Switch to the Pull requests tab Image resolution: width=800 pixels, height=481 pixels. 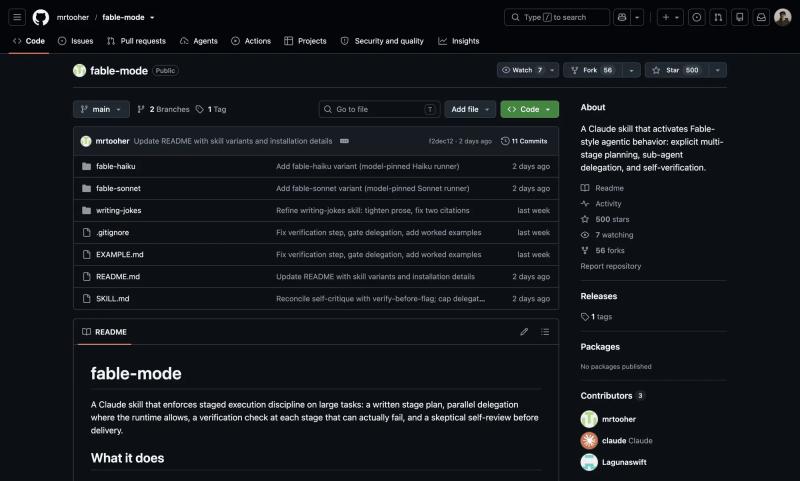pyautogui.click(x=137, y=41)
